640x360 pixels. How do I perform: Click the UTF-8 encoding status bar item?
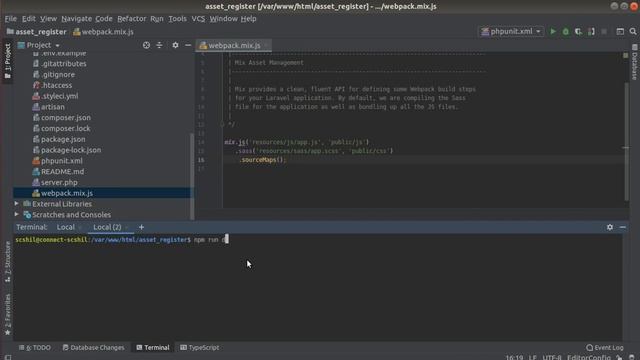click(552, 357)
